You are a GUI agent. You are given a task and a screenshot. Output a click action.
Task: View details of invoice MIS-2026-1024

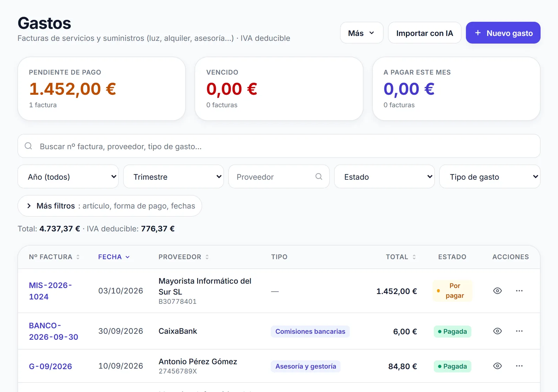(x=497, y=291)
